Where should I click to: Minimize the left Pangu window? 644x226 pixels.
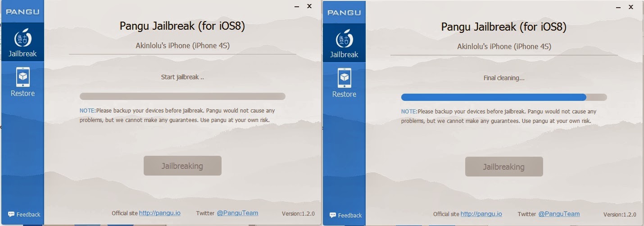tap(296, 6)
